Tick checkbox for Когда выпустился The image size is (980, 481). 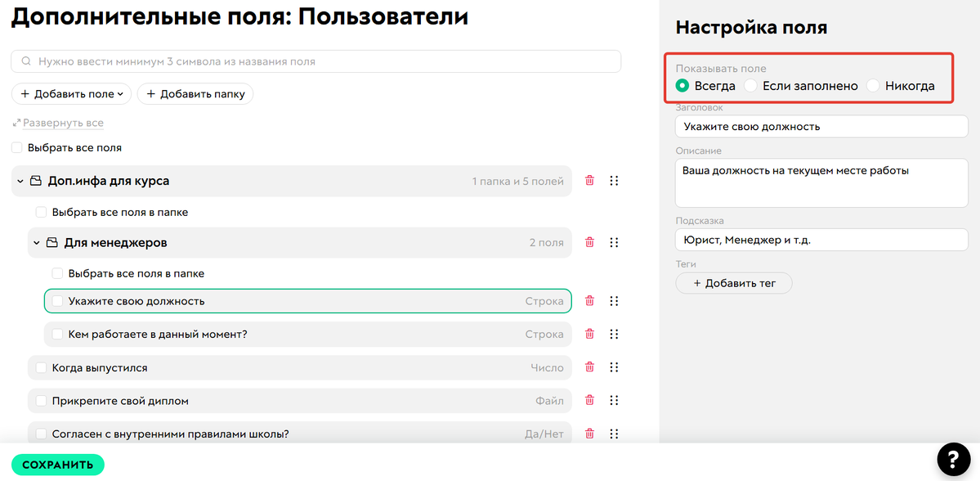click(x=41, y=367)
